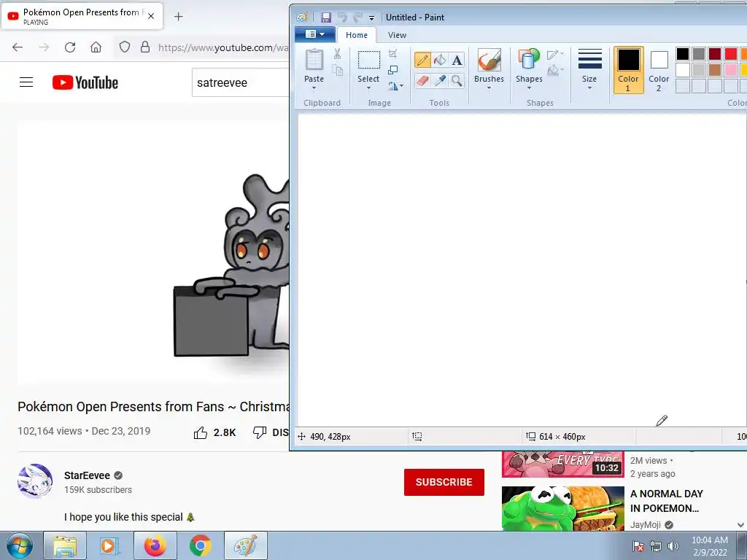Image resolution: width=747 pixels, height=560 pixels.
Task: Pick the black color swatch
Action: 683,54
